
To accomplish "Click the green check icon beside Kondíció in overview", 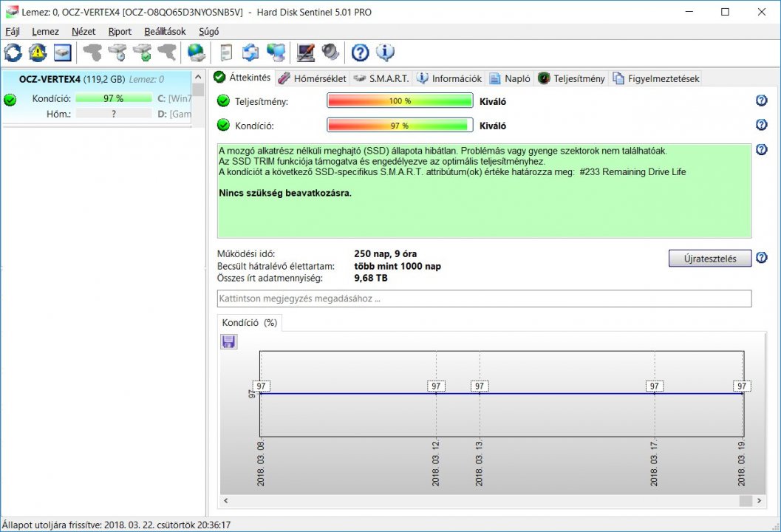I will [224, 125].
